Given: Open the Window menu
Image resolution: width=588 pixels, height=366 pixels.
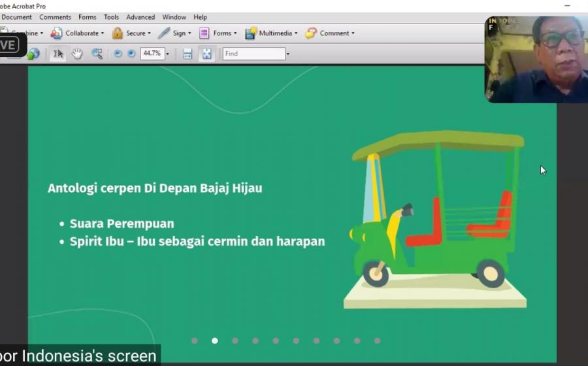Looking at the screenshot, I should point(174,17).
